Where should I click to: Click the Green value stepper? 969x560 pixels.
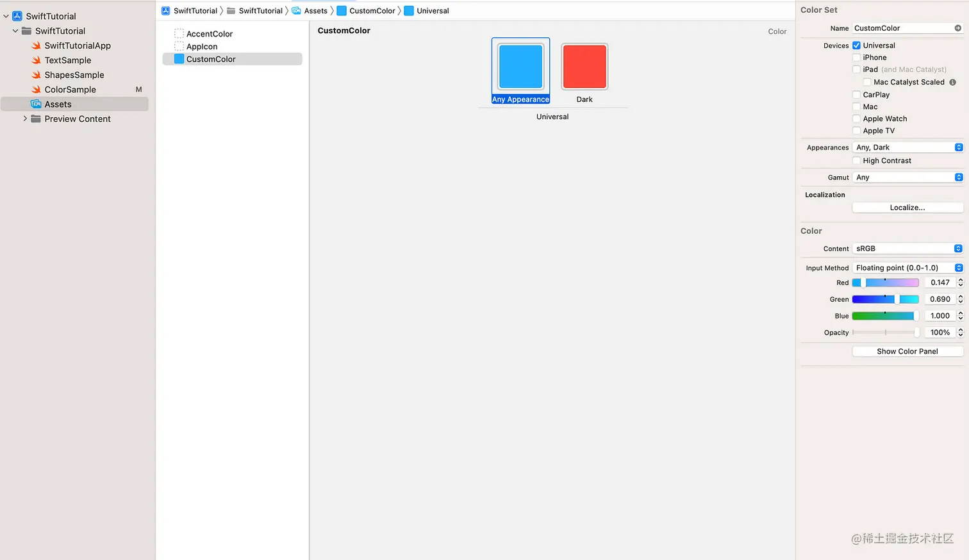(x=960, y=299)
